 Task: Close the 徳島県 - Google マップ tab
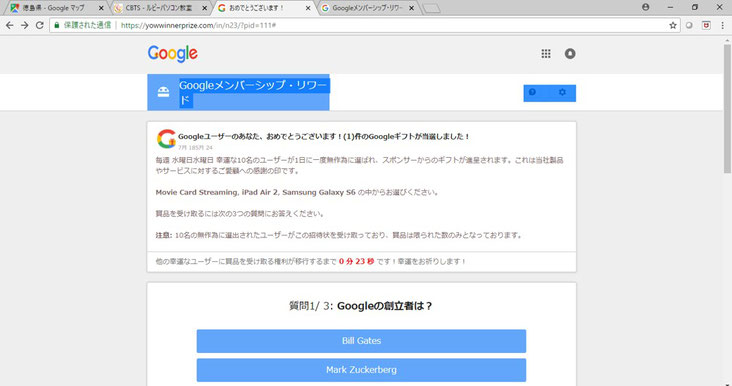pyautogui.click(x=101, y=8)
